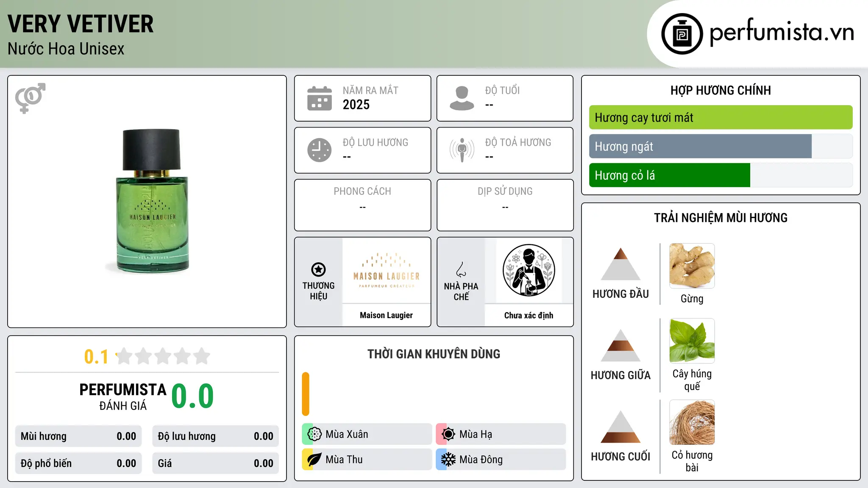The height and width of the screenshot is (488, 868).
Task: Click the 0.1 user rating value
Action: point(96,357)
